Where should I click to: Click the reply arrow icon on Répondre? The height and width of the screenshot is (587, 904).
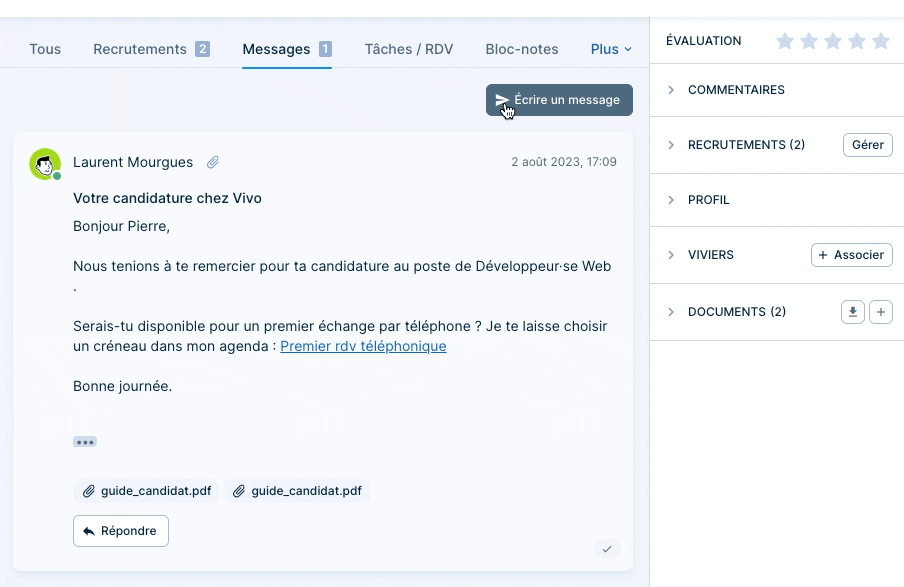(x=90, y=531)
